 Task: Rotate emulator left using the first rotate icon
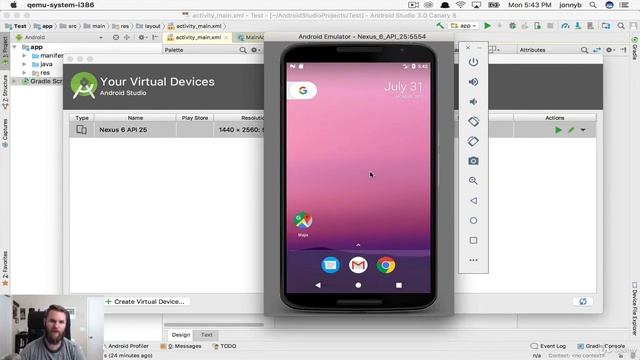tap(473, 122)
